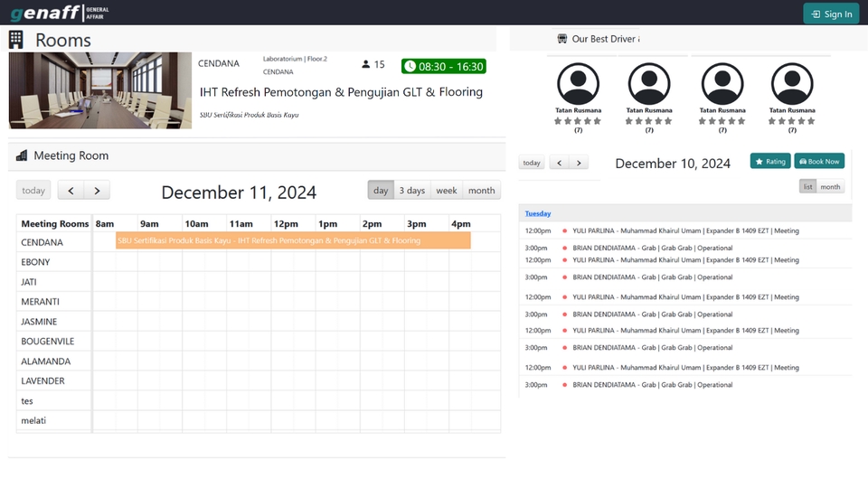Click the 08:30 - 16:30 time badge

444,66
